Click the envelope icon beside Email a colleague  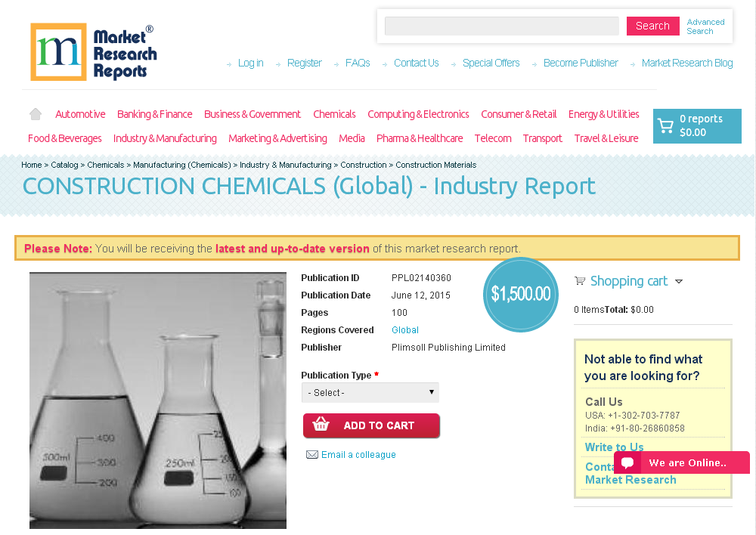[312, 454]
